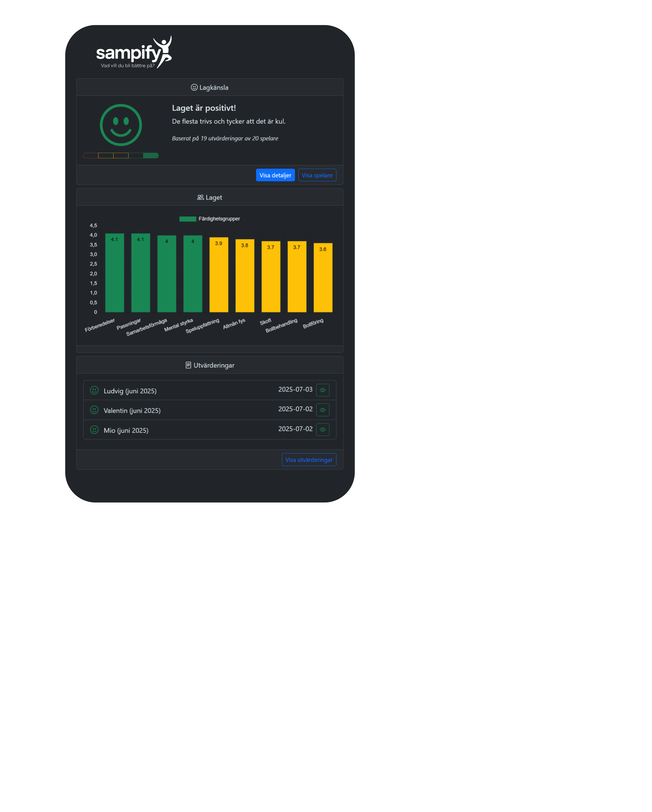The width and height of the screenshot is (652, 812).
Task: Click the Laget people icon
Action: [x=201, y=197]
